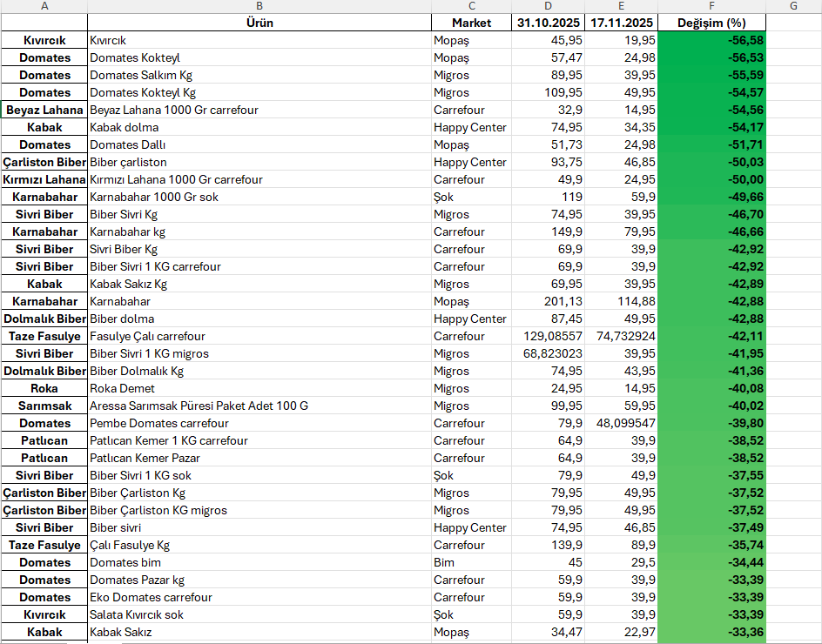This screenshot has width=822, height=644.
Task: Click the Patlıcan Kemer Pazar cell
Action: [259, 458]
